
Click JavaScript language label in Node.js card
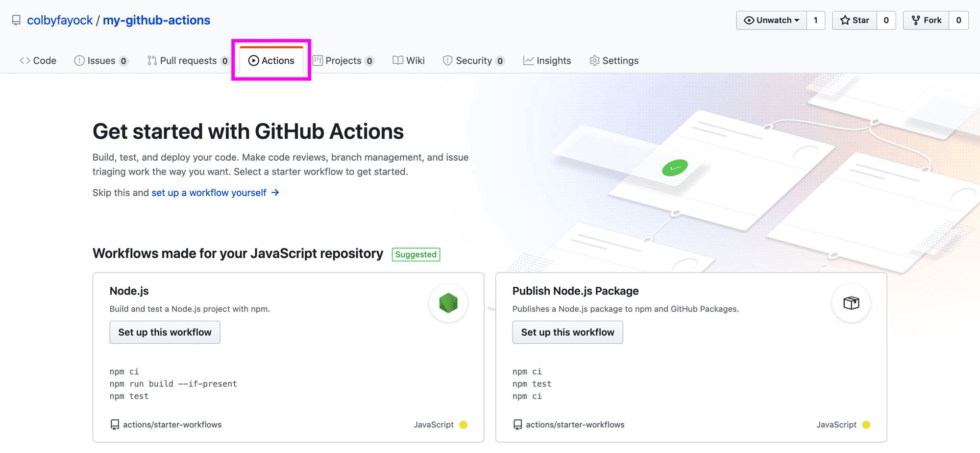click(x=434, y=425)
